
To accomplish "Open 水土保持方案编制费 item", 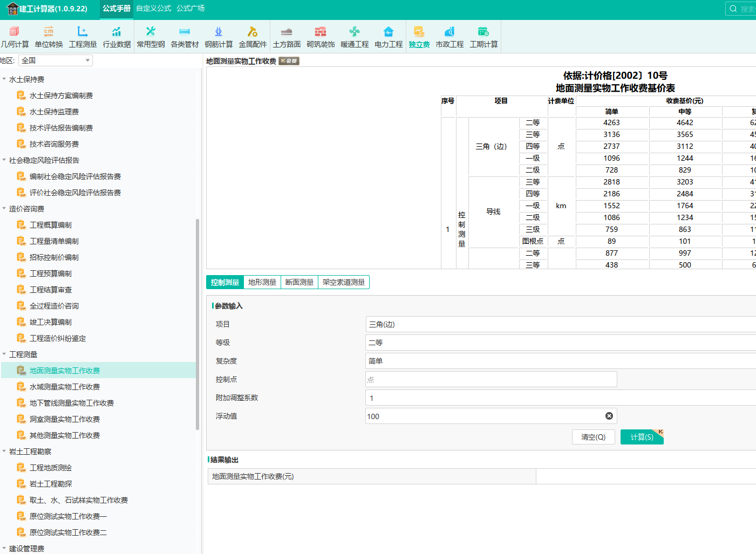I will [x=61, y=95].
